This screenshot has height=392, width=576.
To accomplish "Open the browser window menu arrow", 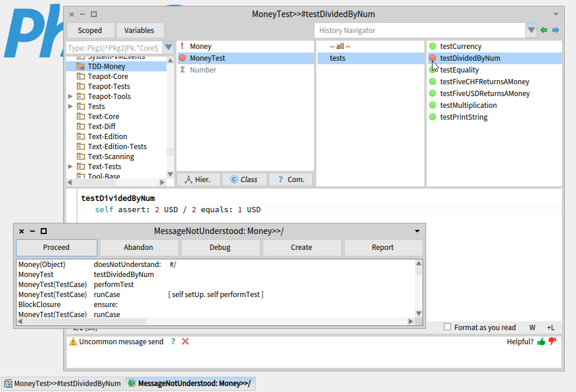I will click(x=556, y=14).
